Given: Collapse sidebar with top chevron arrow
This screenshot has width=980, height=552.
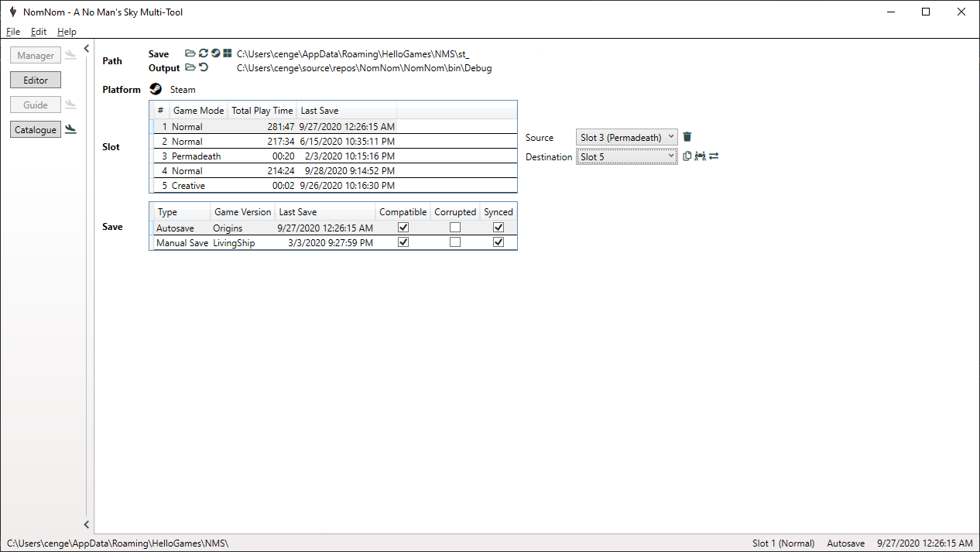Looking at the screenshot, I should tap(87, 49).
